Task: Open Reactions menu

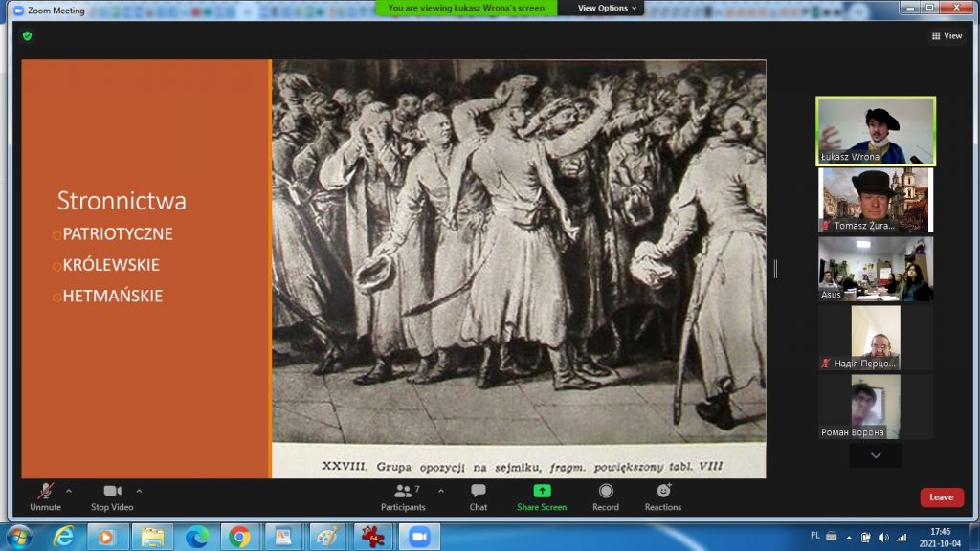Action: (662, 496)
